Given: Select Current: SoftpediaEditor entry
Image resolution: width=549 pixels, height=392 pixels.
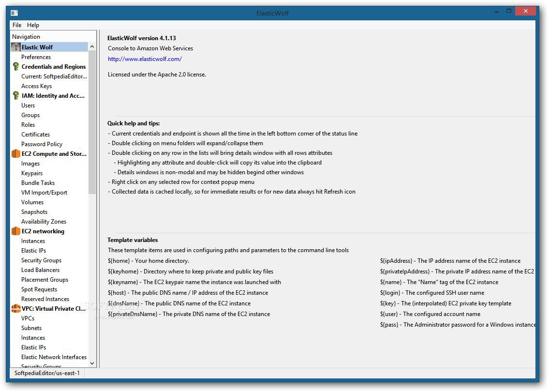Looking at the screenshot, I should [54, 76].
